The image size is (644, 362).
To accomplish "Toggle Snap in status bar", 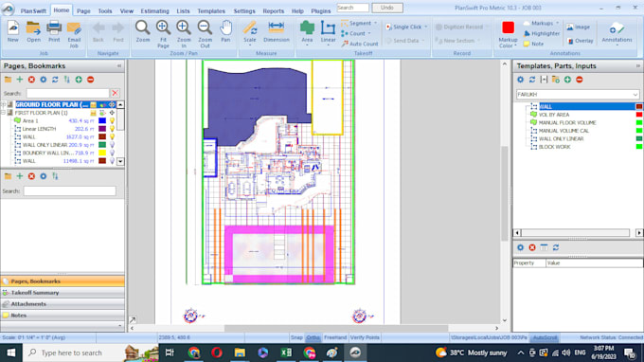I will (x=296, y=337).
